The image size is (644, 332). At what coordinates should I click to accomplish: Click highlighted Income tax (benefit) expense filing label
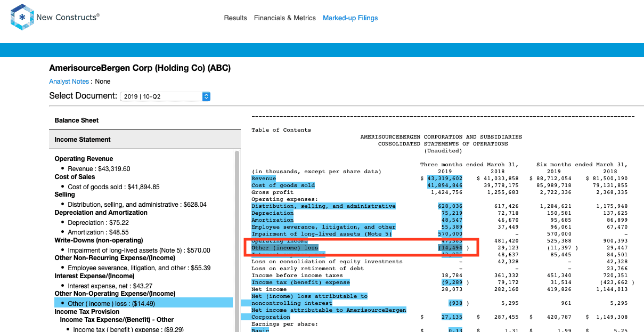pyautogui.click(x=300, y=282)
